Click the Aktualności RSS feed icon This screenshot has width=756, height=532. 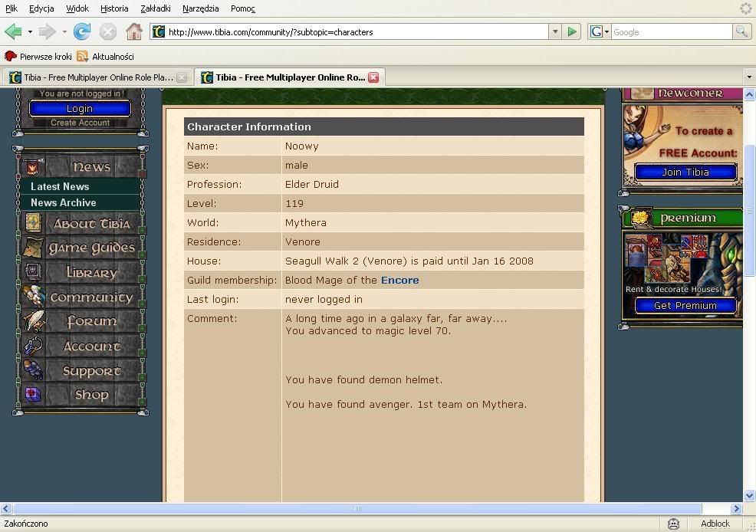[83, 57]
